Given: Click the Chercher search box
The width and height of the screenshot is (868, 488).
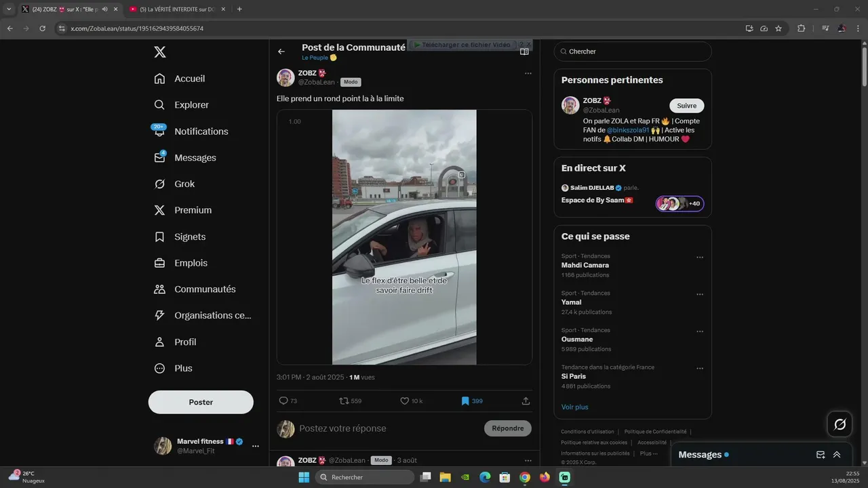Looking at the screenshot, I should coord(633,52).
